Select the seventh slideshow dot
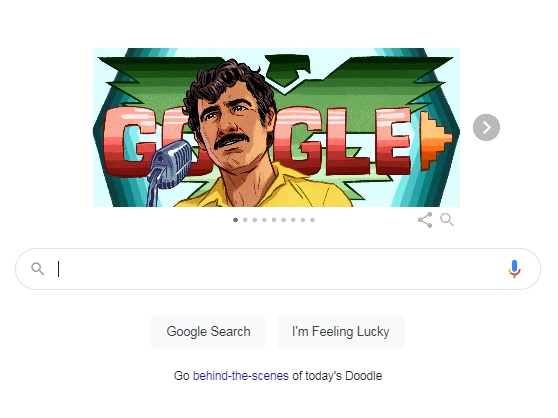This screenshot has height=418, width=558. click(x=293, y=220)
